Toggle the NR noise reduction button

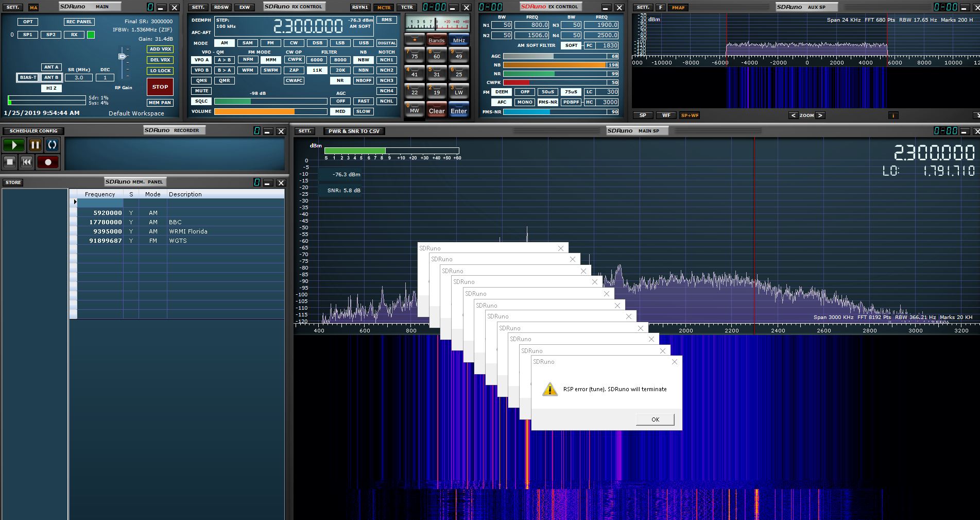pyautogui.click(x=340, y=80)
